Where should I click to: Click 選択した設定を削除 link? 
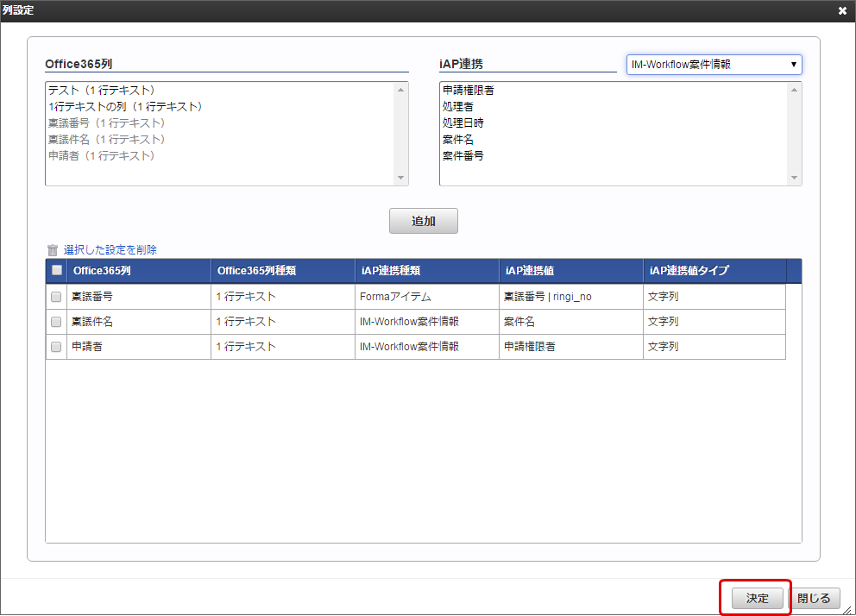click(110, 250)
